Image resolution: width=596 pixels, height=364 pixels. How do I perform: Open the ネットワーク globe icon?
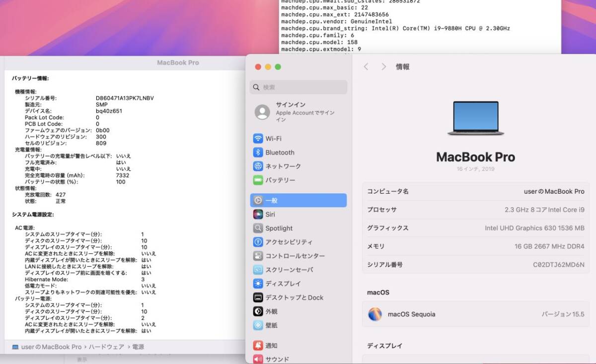pyautogui.click(x=258, y=166)
